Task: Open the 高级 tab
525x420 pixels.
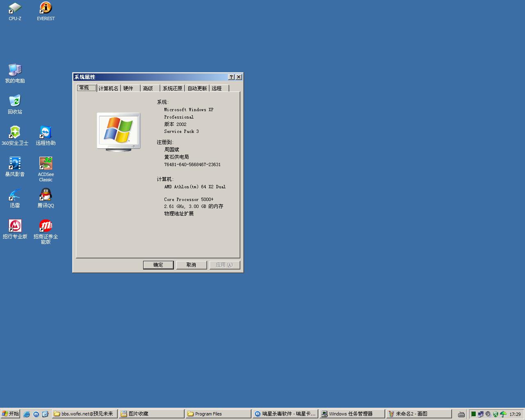Action: (150, 88)
